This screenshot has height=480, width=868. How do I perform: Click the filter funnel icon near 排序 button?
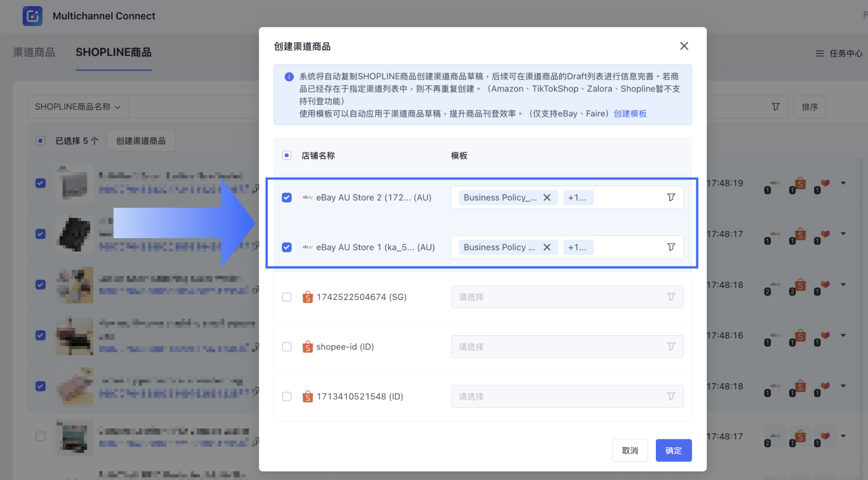(776, 106)
